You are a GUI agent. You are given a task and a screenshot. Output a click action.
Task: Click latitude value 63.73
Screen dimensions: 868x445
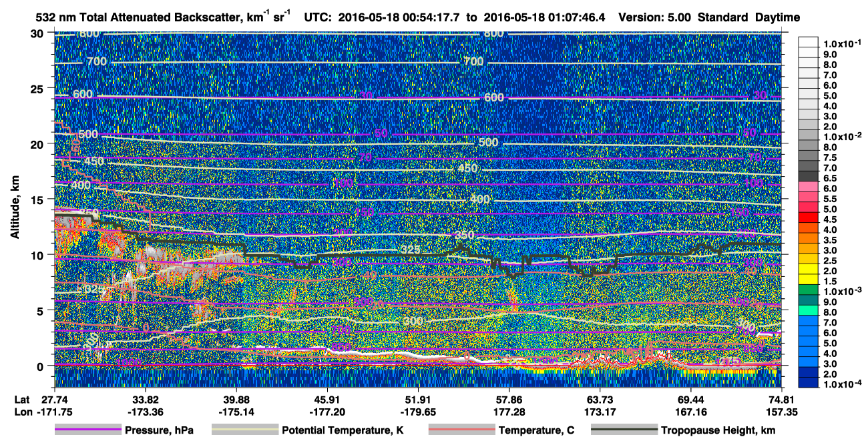click(x=600, y=400)
